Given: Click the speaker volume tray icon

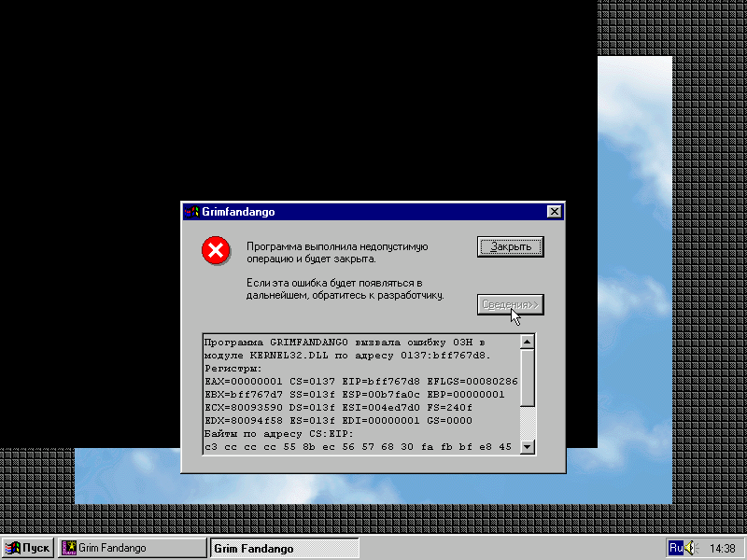Looking at the screenshot, I should (692, 548).
